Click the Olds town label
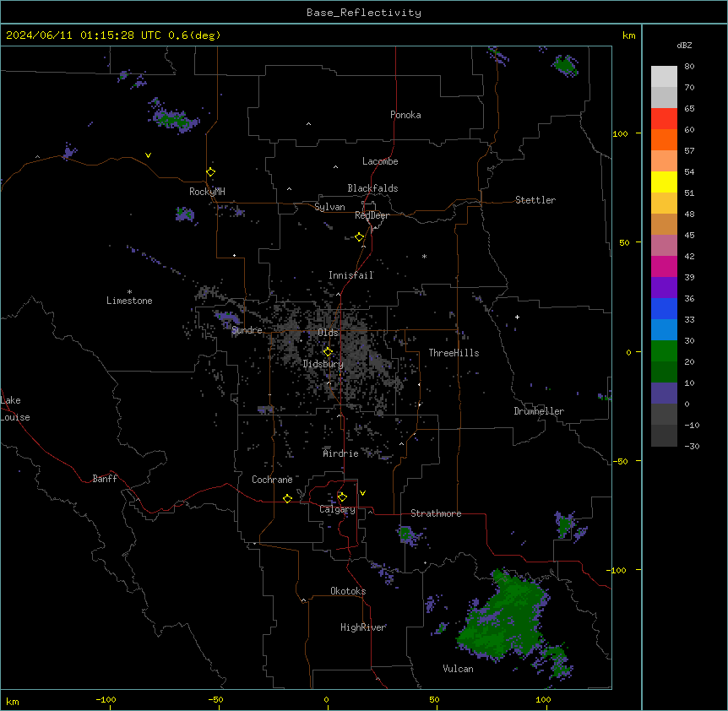Viewport: 728px width, 711px height. tap(328, 333)
